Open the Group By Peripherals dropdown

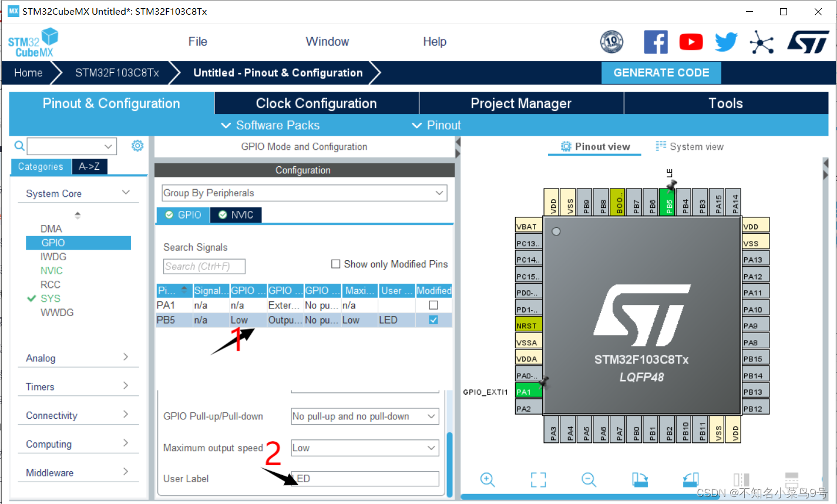304,193
